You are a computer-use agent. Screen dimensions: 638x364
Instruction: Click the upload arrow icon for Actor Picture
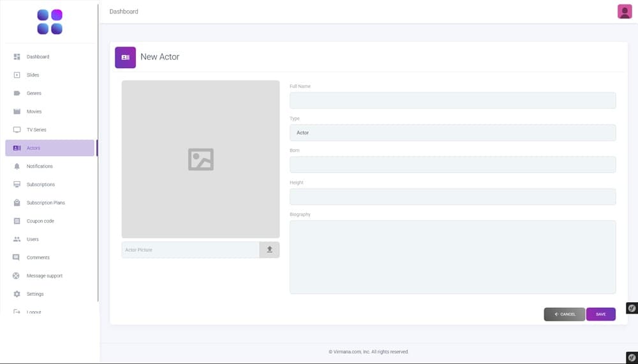pos(269,250)
